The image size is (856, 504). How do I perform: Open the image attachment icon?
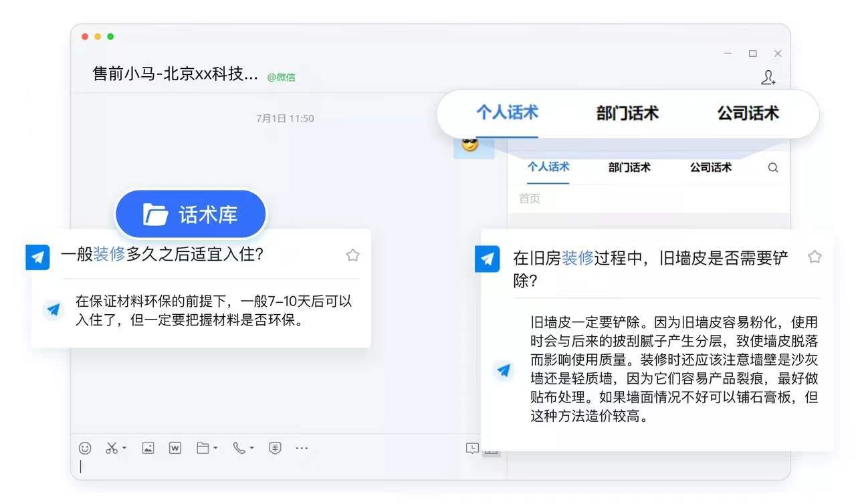(x=148, y=448)
